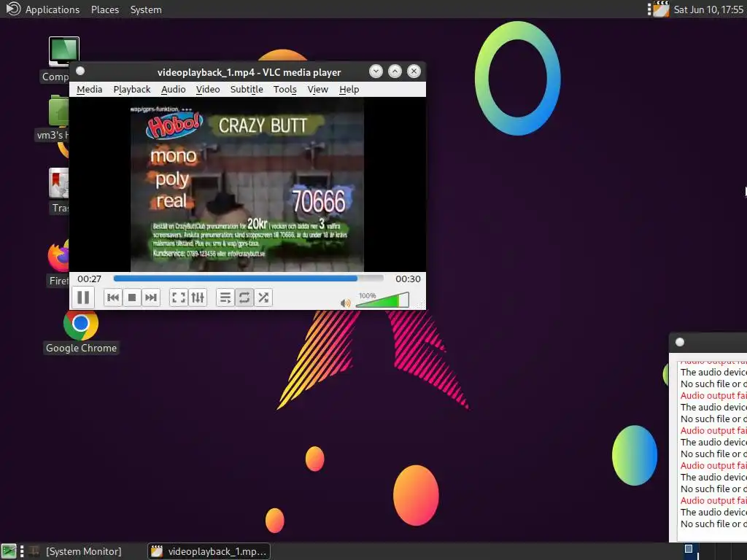Adjust the VLC volume slider
This screenshot has height=560, width=747.
point(382,300)
